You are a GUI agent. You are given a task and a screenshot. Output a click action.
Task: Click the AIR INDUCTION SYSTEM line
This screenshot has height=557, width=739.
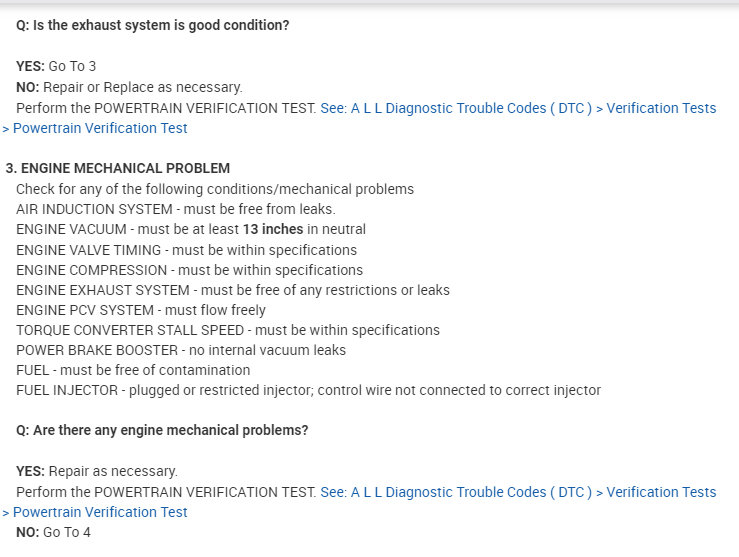175,209
